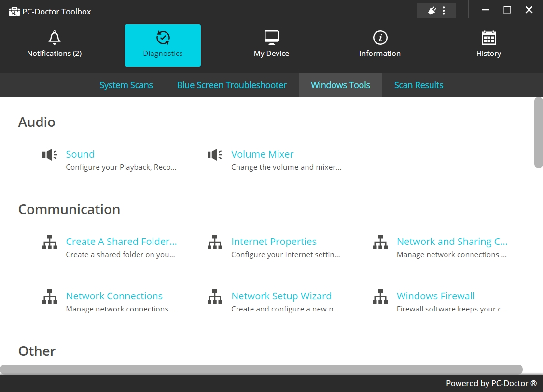Click the Audio section heading
The image size is (543, 392).
coord(37,122)
